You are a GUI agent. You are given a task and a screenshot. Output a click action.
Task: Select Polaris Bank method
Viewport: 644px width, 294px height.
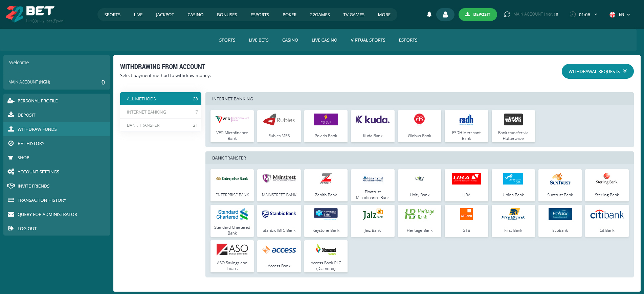click(x=326, y=126)
